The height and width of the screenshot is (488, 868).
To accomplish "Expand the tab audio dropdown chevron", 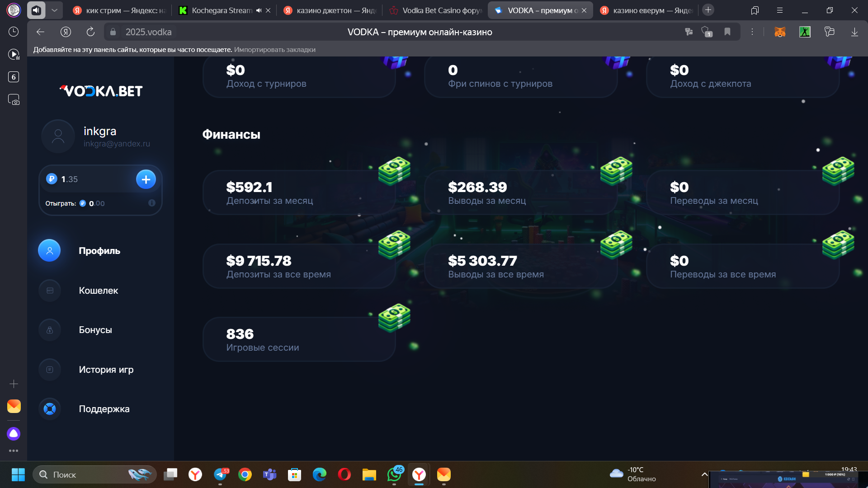I will (54, 10).
